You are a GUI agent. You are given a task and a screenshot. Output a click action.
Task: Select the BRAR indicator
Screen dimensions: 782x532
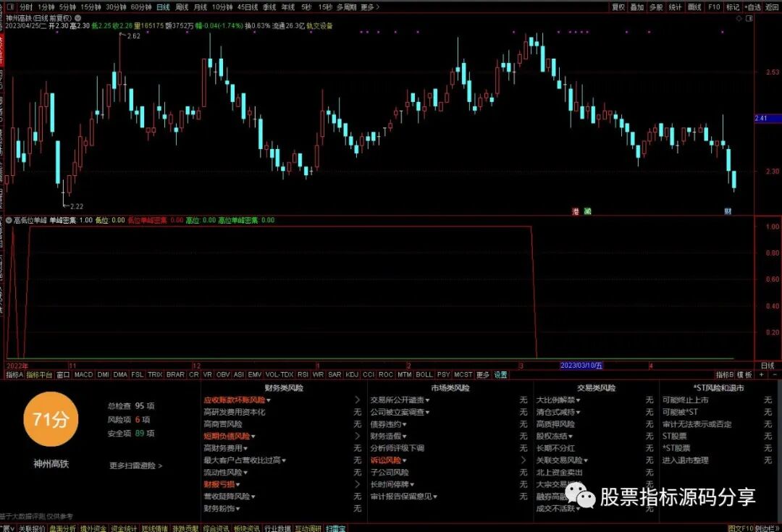175,374
